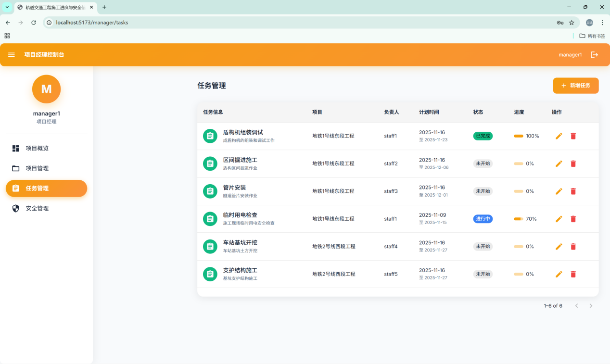The image size is (610, 364).
Task: Click the manager1 avatar circle
Action: pyautogui.click(x=46, y=89)
